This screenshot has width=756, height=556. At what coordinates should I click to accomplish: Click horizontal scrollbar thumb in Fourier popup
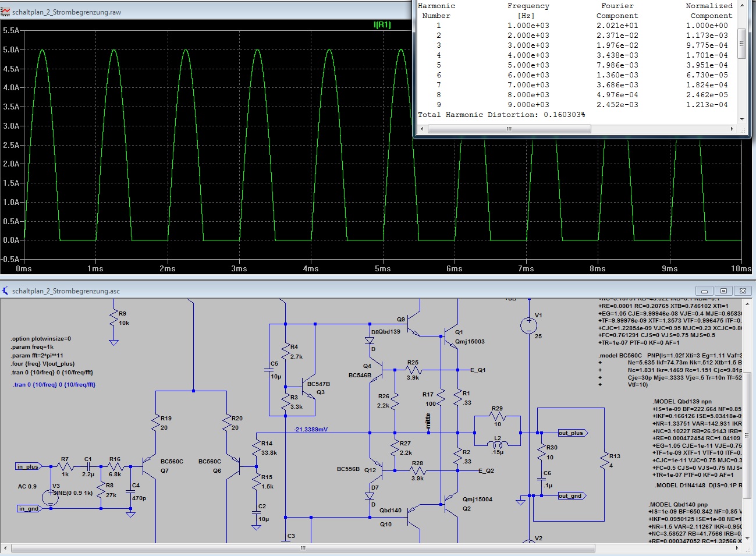click(509, 129)
